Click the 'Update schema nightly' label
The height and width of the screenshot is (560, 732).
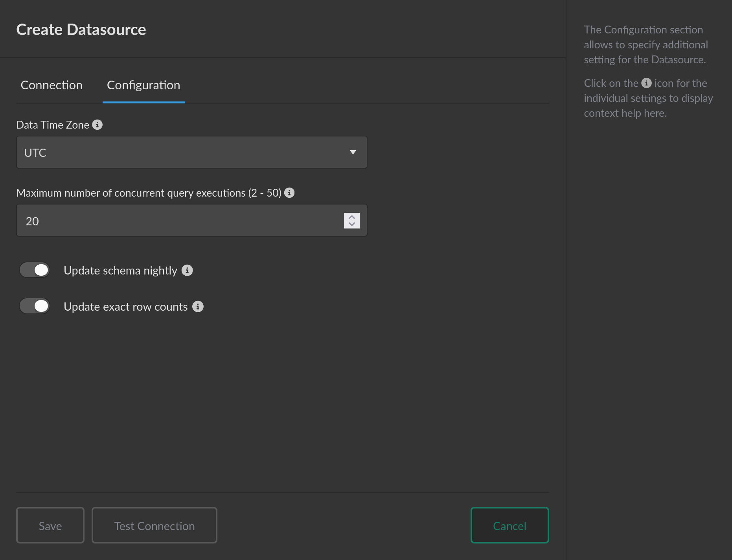point(120,271)
